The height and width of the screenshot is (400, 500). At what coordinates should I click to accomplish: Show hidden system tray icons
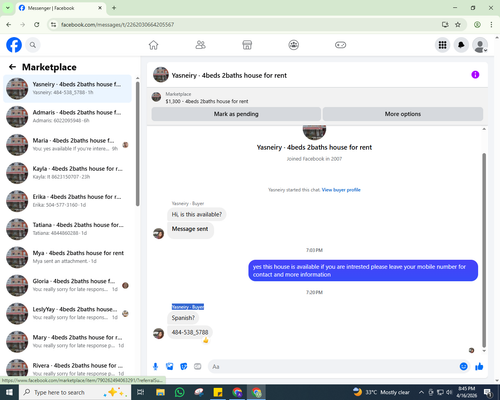[x=421, y=392]
